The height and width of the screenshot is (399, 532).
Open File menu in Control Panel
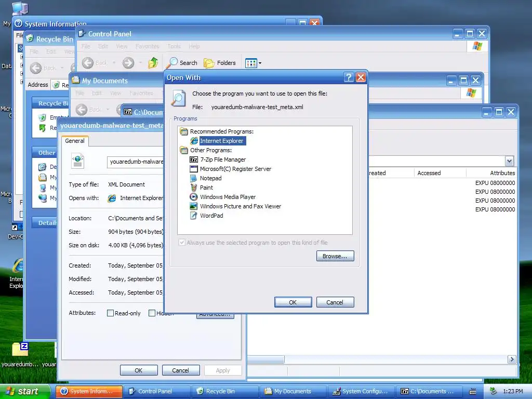pos(86,46)
